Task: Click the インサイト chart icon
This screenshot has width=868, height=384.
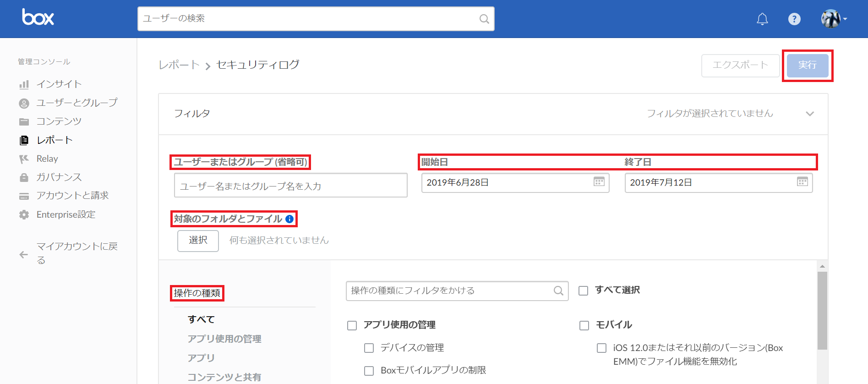Action: coord(24,84)
